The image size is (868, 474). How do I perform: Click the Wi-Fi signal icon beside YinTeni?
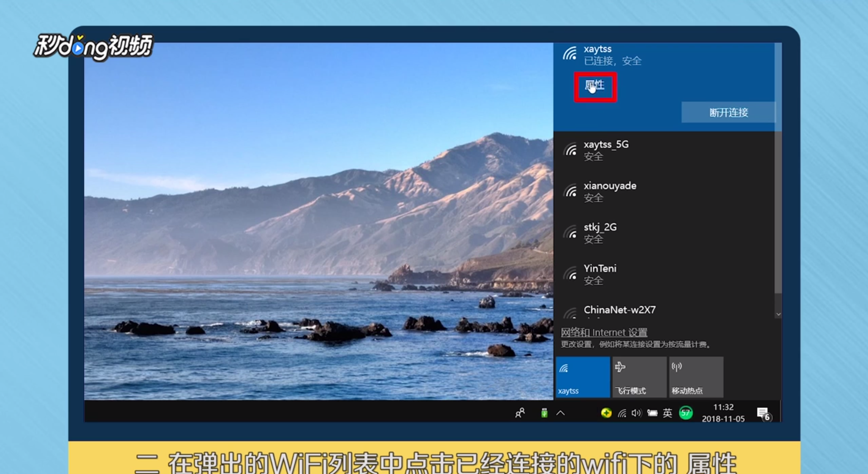[x=570, y=274]
